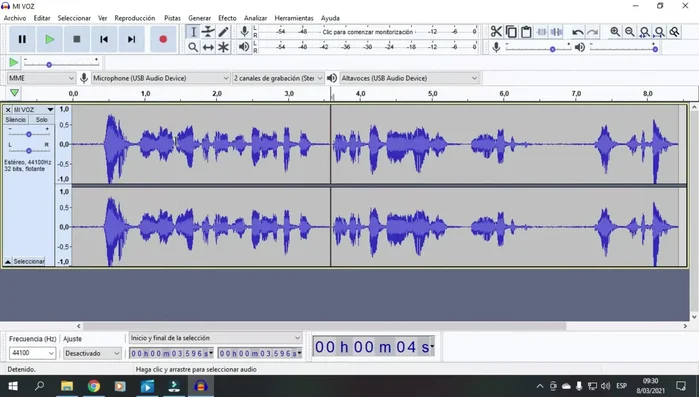This screenshot has width=699, height=397.
Task: Fit selection to window width
Action: click(x=645, y=32)
